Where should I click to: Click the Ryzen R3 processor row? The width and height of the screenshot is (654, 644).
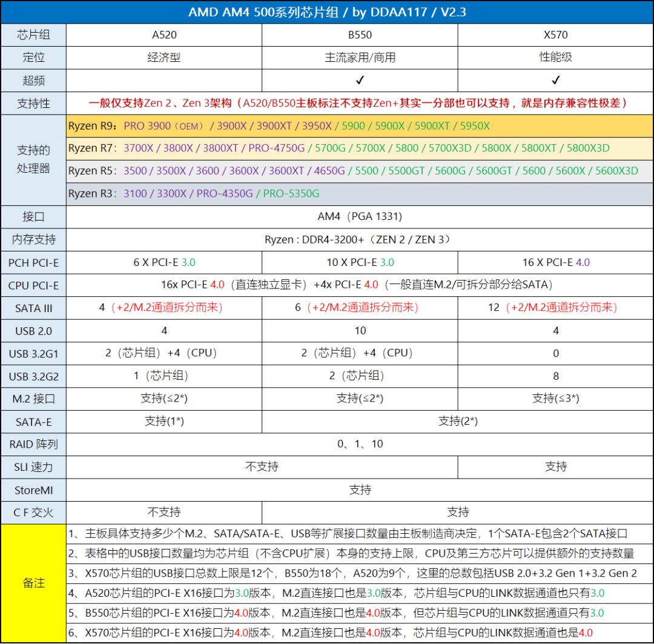point(360,194)
